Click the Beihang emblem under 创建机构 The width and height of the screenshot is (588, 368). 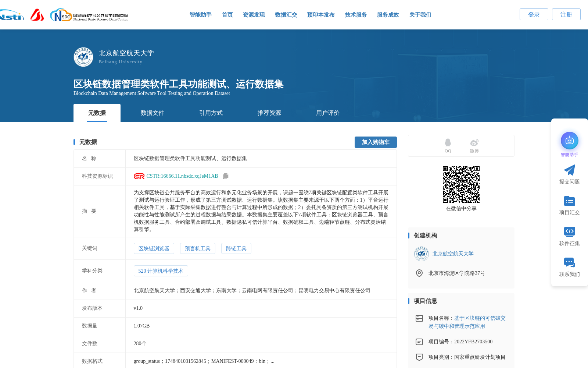click(421, 254)
